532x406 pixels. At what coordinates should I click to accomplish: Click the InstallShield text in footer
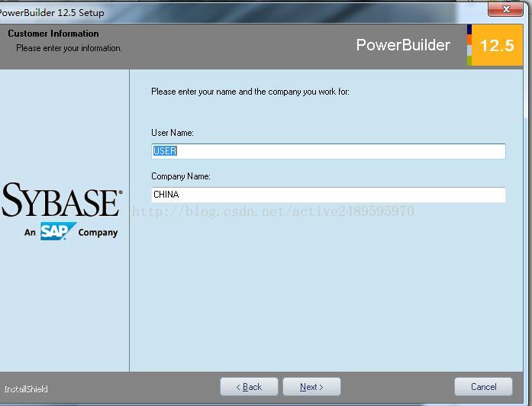click(x=26, y=389)
